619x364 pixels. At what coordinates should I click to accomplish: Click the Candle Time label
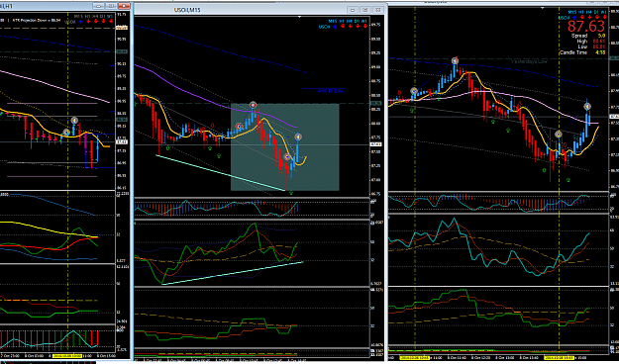pos(573,52)
